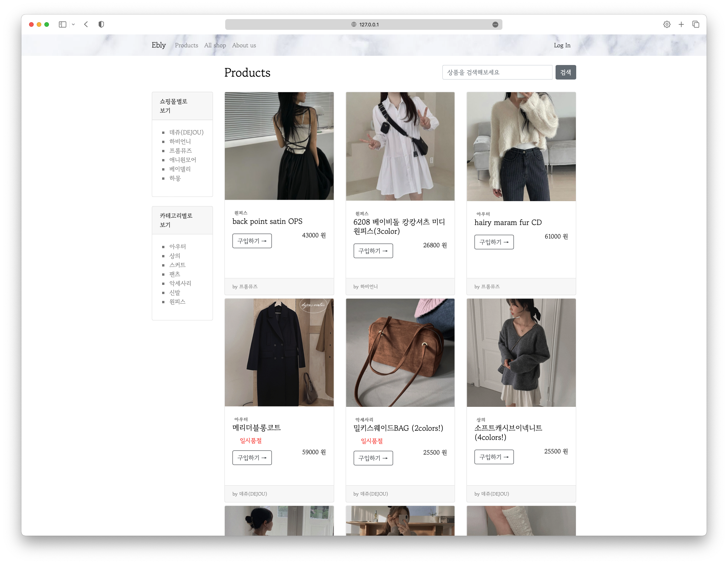Show tab overview icon

[x=695, y=24]
